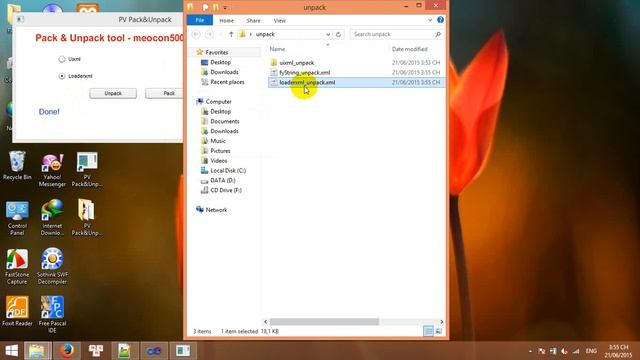Go back in Explorer navigation
The height and width of the screenshot is (360, 640).
coord(196,34)
